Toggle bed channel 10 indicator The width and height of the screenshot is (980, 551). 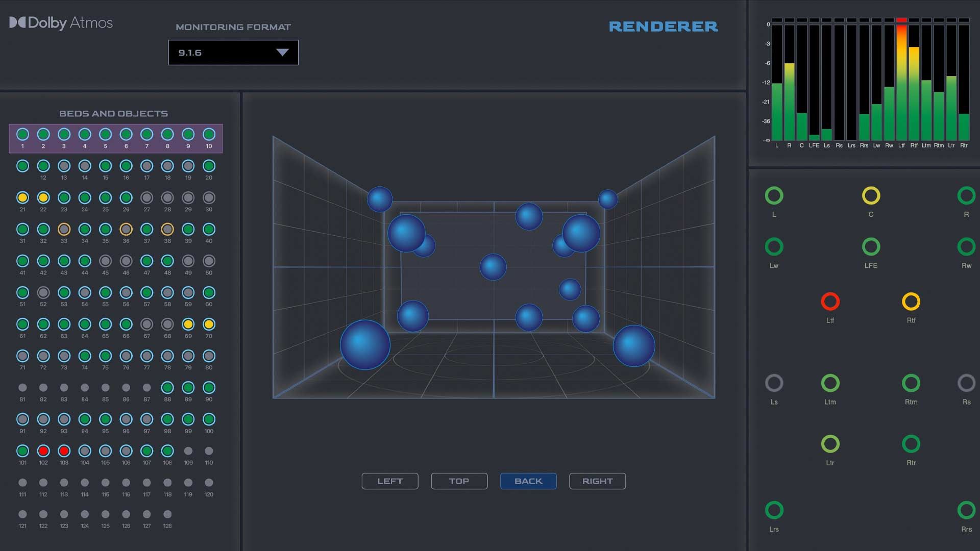pos(209,134)
